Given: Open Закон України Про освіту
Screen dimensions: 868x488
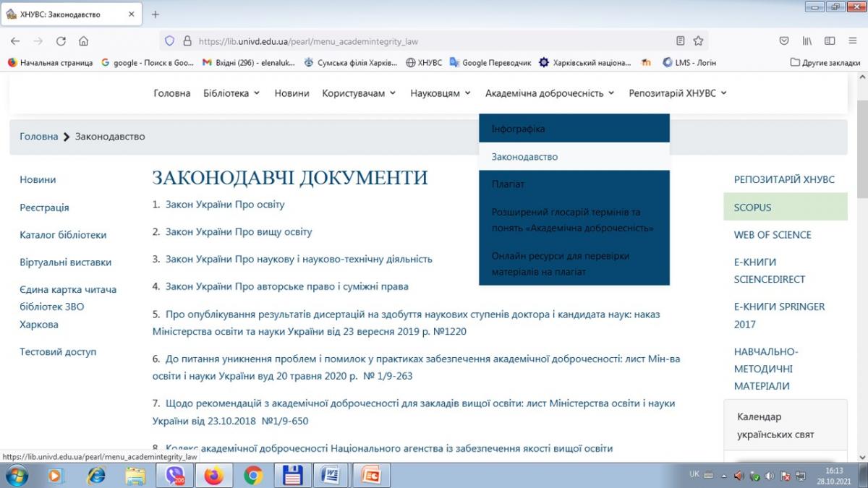Looking at the screenshot, I should [225, 205].
